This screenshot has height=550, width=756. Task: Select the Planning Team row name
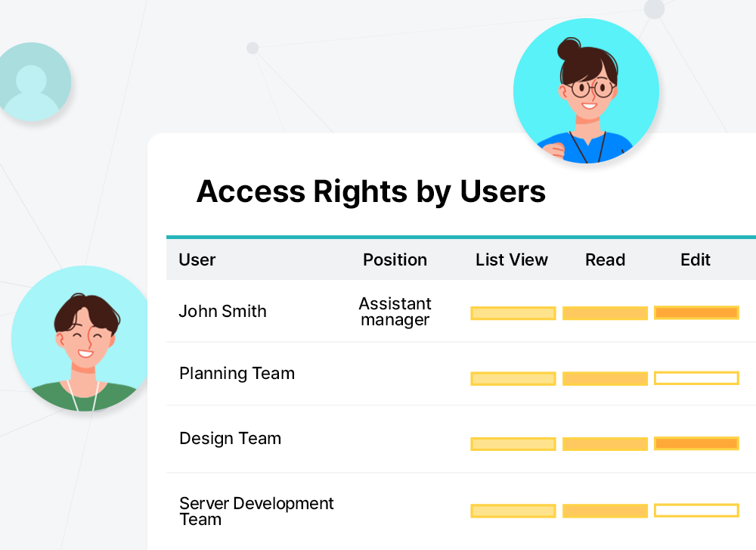click(237, 374)
